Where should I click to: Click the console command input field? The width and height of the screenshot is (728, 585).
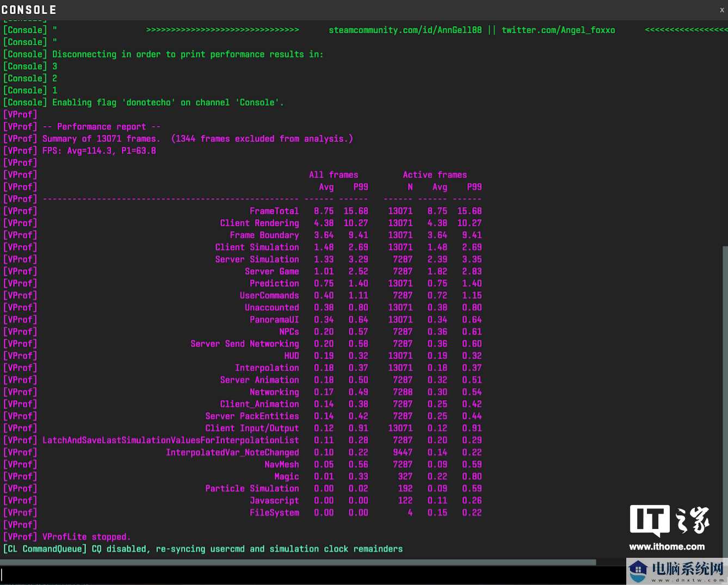point(312,575)
